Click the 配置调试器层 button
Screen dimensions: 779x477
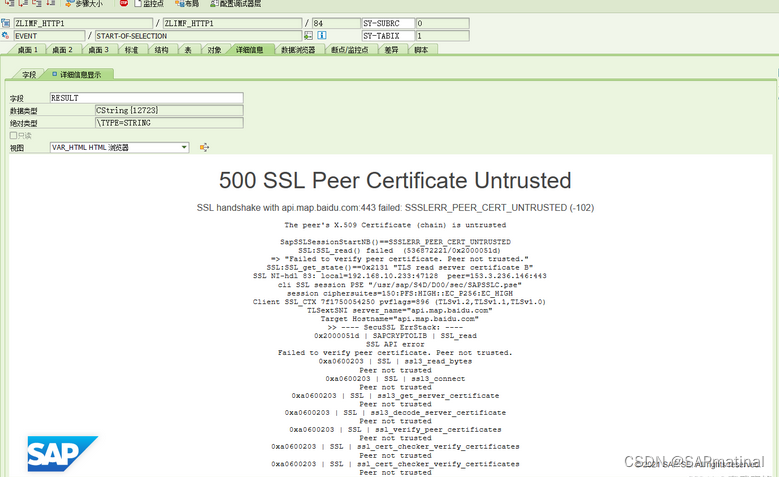pos(235,3)
